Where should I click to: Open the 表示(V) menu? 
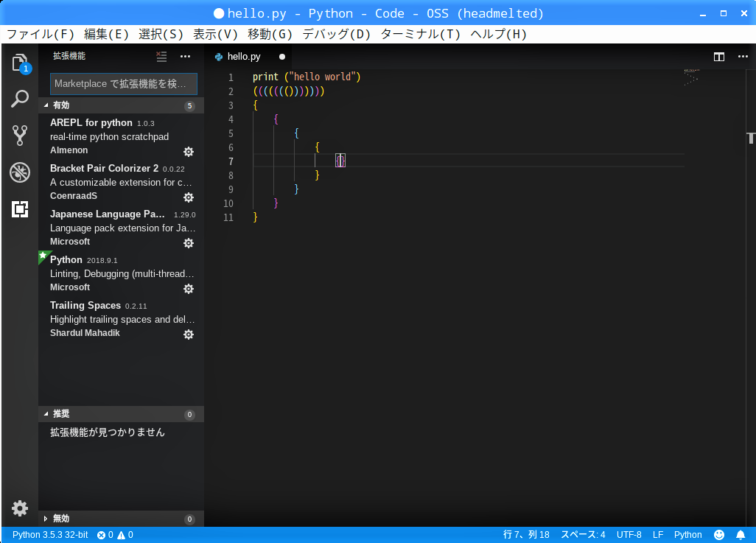tap(215, 34)
